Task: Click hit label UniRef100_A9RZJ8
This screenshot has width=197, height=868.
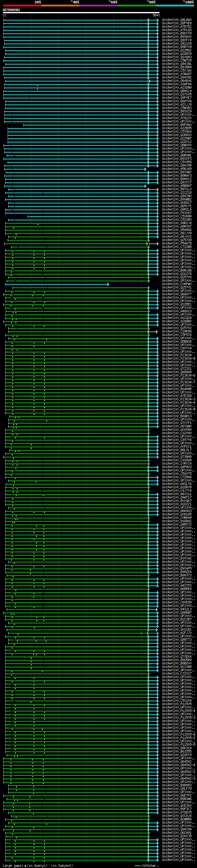Action: click(x=177, y=223)
